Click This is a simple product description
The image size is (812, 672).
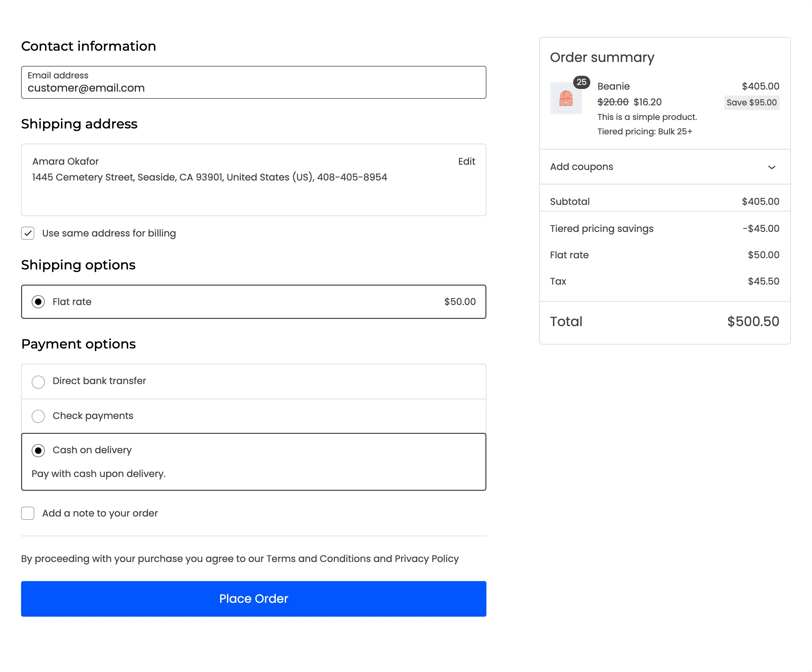click(x=647, y=117)
